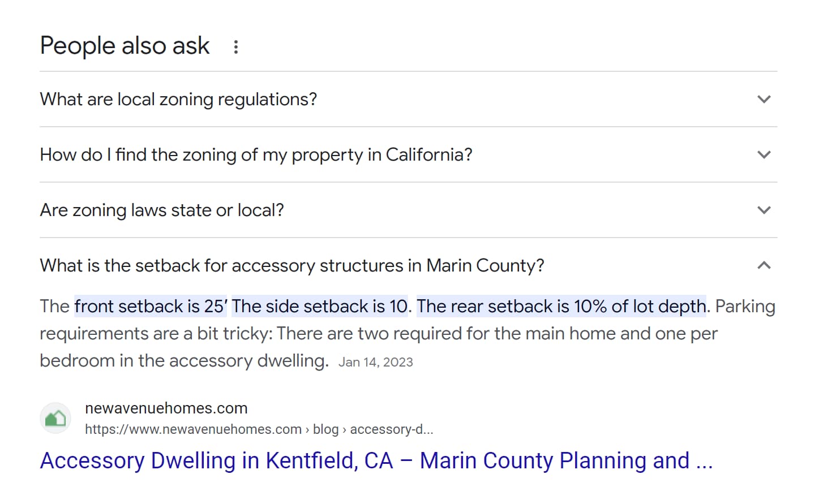Image resolution: width=819 pixels, height=504 pixels.
Task: Click question "Are zoning laws state or local?"
Action: [162, 210]
